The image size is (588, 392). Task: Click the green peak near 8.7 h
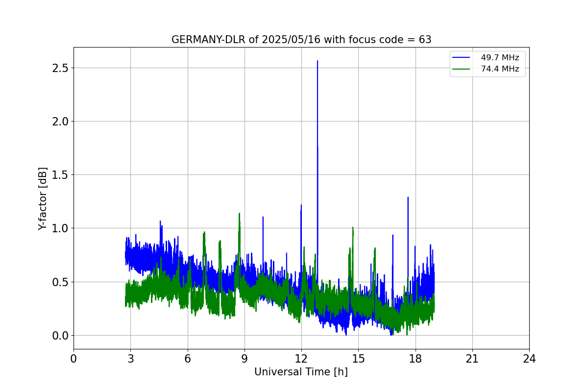(239, 214)
